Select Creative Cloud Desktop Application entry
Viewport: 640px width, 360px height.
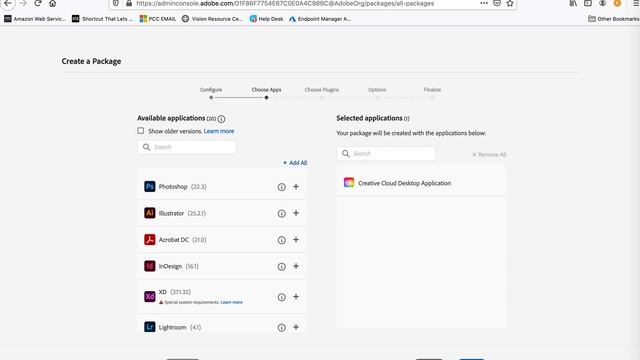pyautogui.click(x=421, y=183)
